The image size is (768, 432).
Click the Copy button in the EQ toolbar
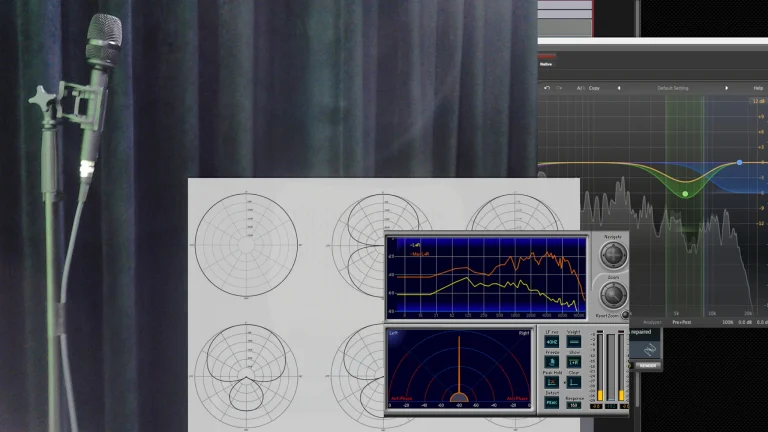tap(594, 88)
